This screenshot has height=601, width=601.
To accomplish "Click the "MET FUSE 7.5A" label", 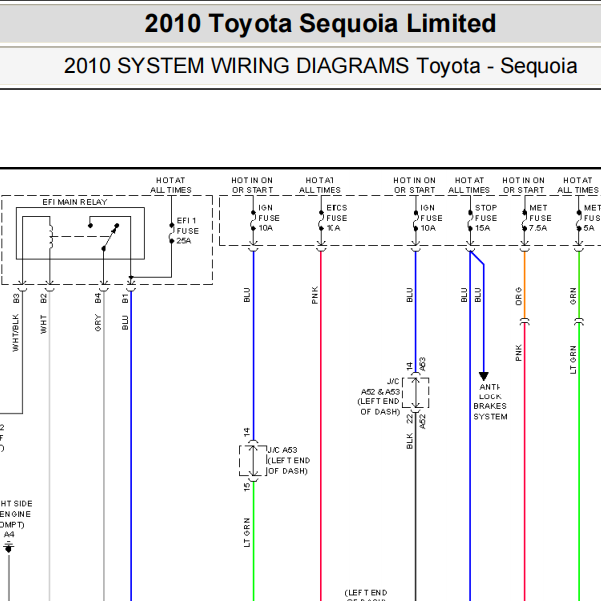I will point(540,218).
